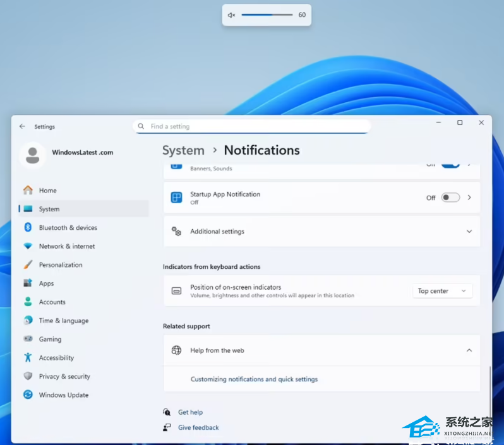504x445 pixels.
Task: Open Customizing notifications and quick settings link
Action: 254,379
